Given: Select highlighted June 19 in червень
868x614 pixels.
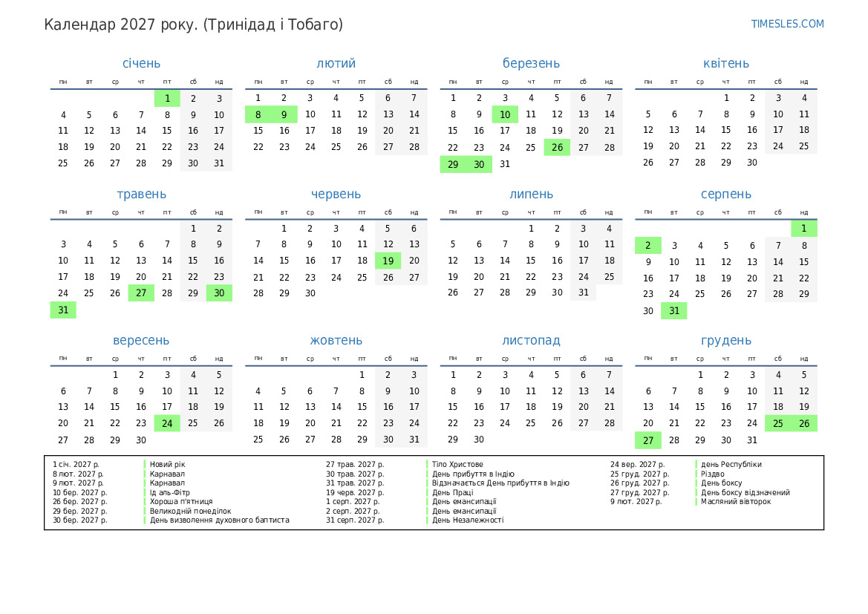Looking at the screenshot, I should 388,261.
